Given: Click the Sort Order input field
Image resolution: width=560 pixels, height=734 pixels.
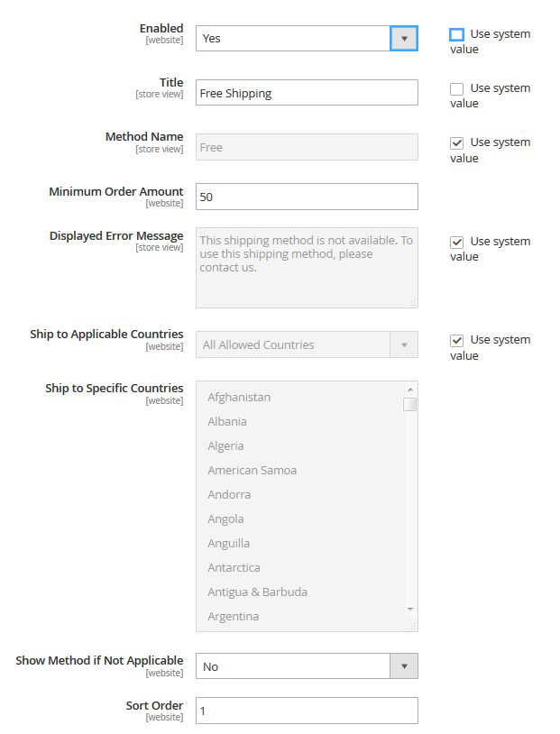Looking at the screenshot, I should (x=307, y=711).
